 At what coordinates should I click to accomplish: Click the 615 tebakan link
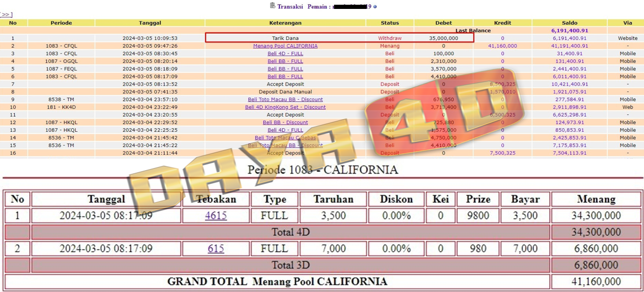point(216,248)
